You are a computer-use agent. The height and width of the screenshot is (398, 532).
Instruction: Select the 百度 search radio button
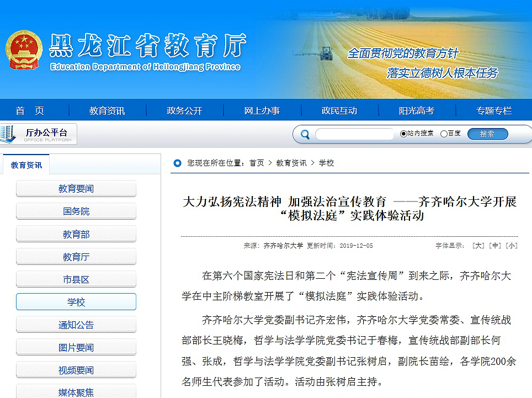(444, 134)
